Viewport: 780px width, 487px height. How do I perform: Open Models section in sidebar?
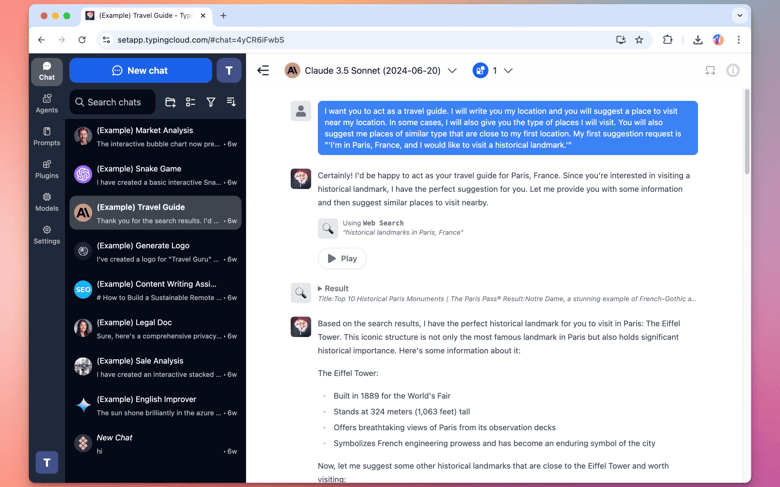pos(47,202)
